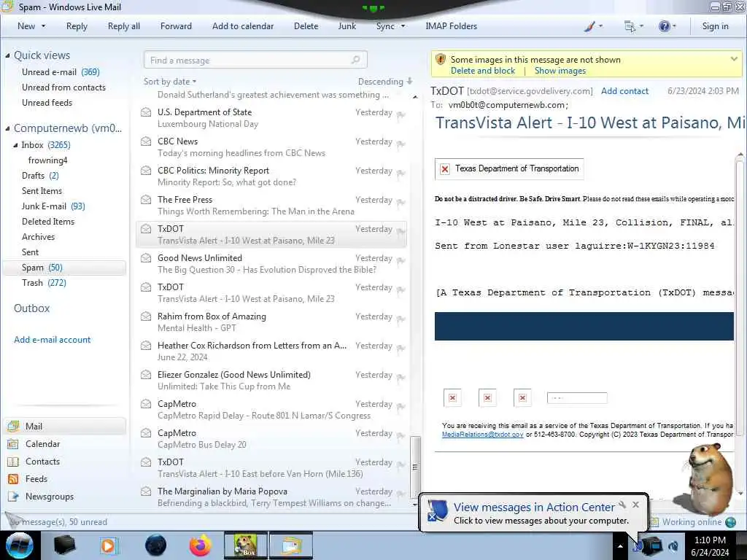Click the Windows Start orb

(x=20, y=545)
